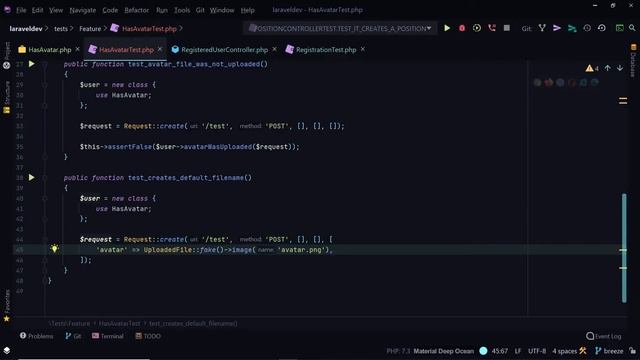Click the intention lightbulb on line 45
Screen dimensions: 640x360
coord(54,249)
